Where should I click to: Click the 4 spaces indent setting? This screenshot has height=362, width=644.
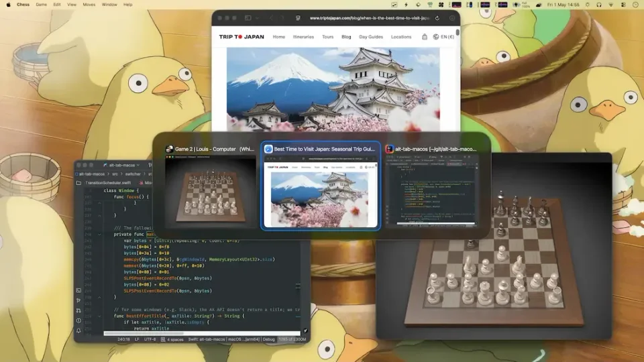(172, 339)
